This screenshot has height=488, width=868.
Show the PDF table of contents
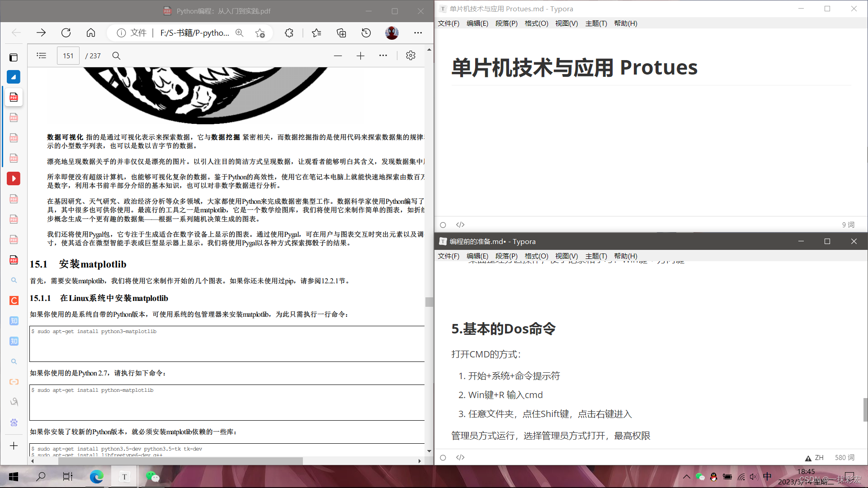(x=42, y=56)
